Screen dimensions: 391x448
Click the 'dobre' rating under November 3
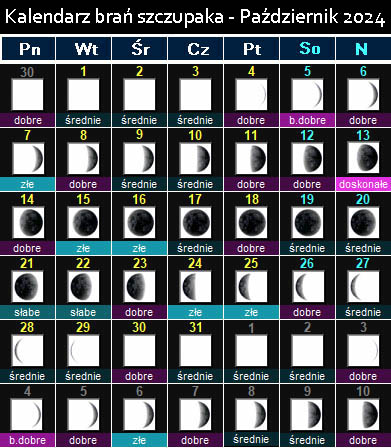(363, 376)
